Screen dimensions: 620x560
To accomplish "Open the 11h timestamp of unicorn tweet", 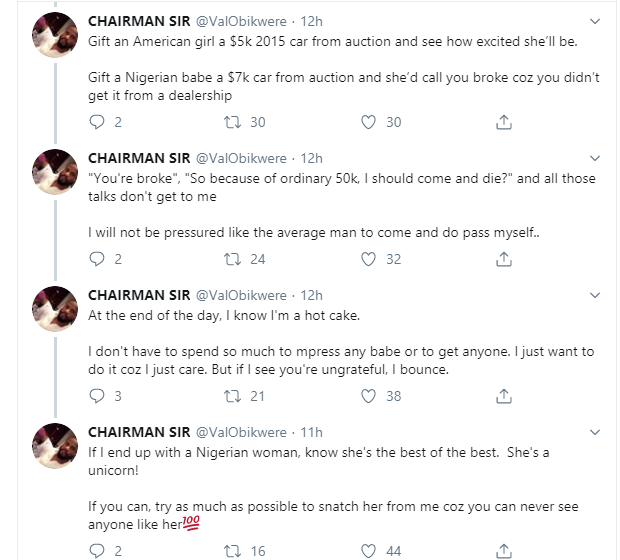I will click(312, 432).
